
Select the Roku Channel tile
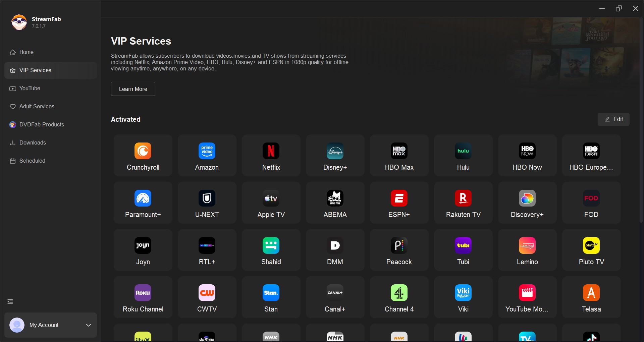pyautogui.click(x=143, y=297)
